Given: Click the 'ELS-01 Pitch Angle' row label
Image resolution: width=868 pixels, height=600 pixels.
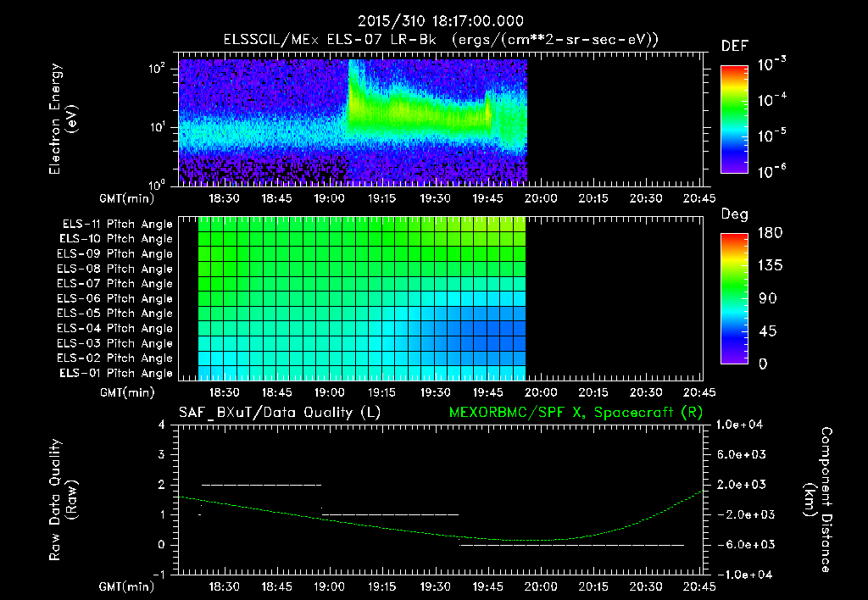Looking at the screenshot, I should point(115,373).
